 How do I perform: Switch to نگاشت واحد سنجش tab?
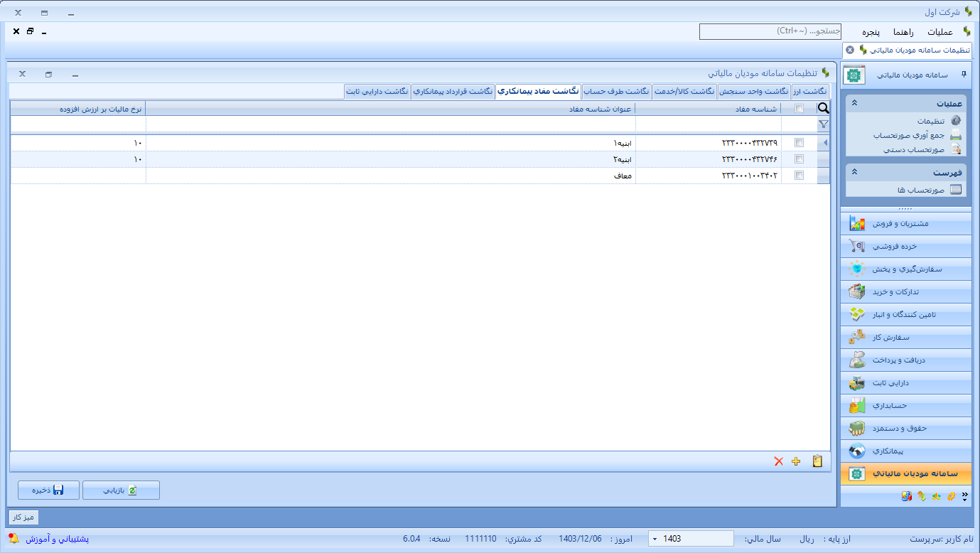(754, 91)
